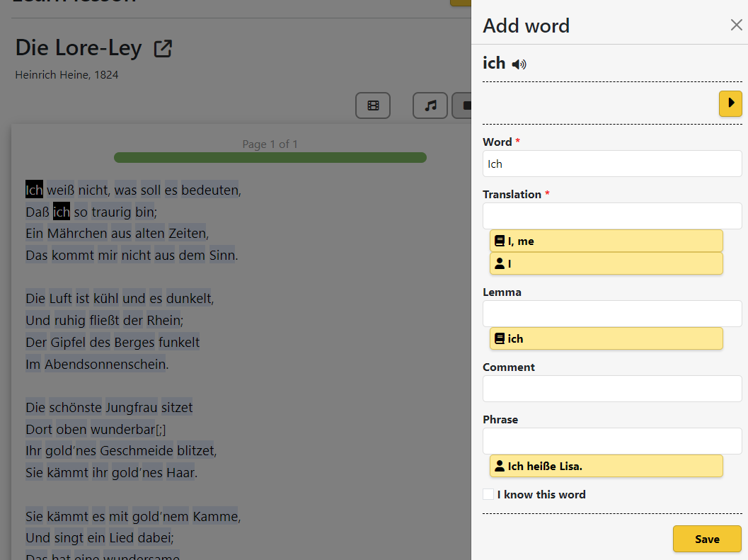Click the Comment input field

tap(612, 389)
